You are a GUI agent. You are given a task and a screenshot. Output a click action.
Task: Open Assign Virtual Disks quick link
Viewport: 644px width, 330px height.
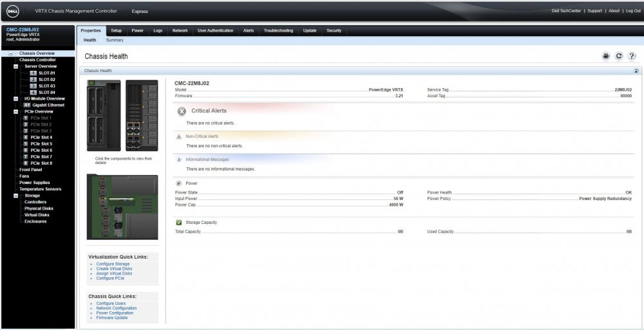click(x=114, y=274)
